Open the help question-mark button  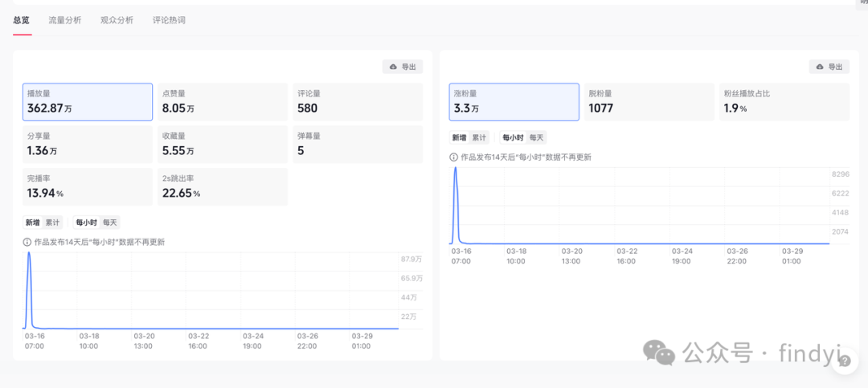(845, 361)
